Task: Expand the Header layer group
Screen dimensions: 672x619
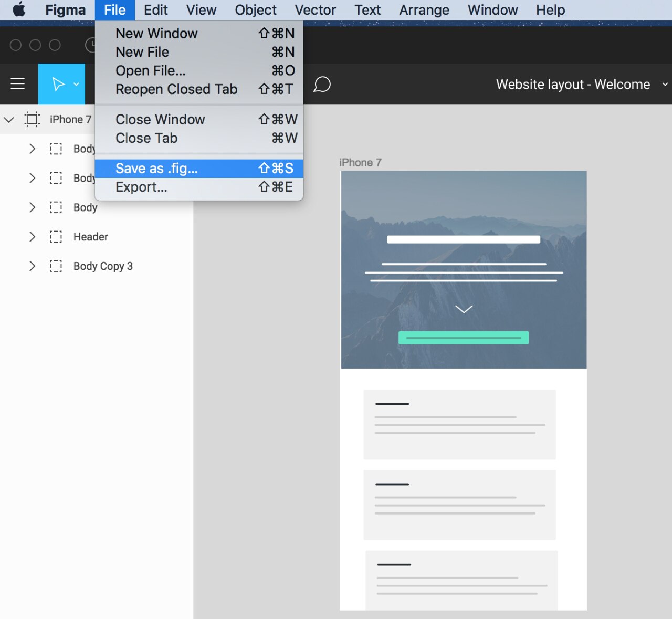Action: [x=32, y=237]
